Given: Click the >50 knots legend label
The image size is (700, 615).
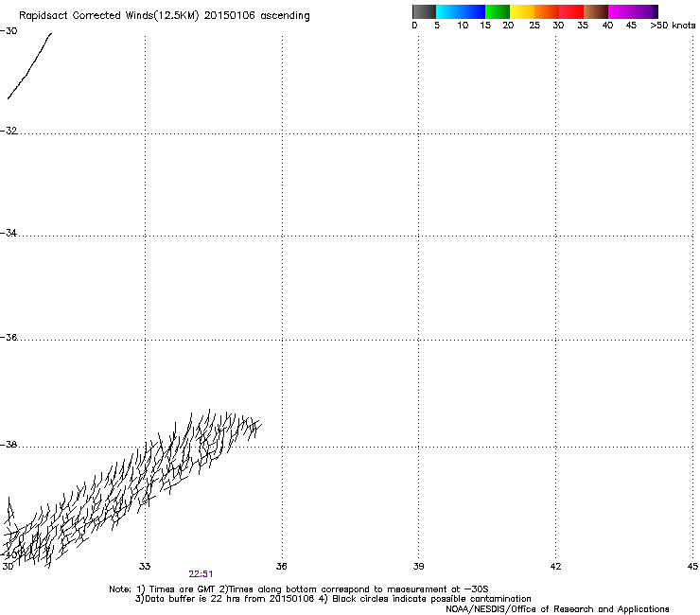Looking at the screenshot, I should tap(673, 26).
